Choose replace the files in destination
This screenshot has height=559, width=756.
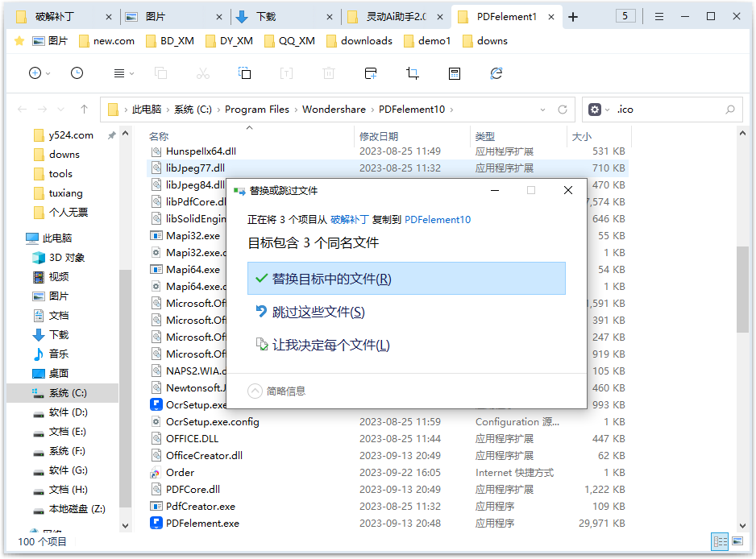click(x=406, y=279)
